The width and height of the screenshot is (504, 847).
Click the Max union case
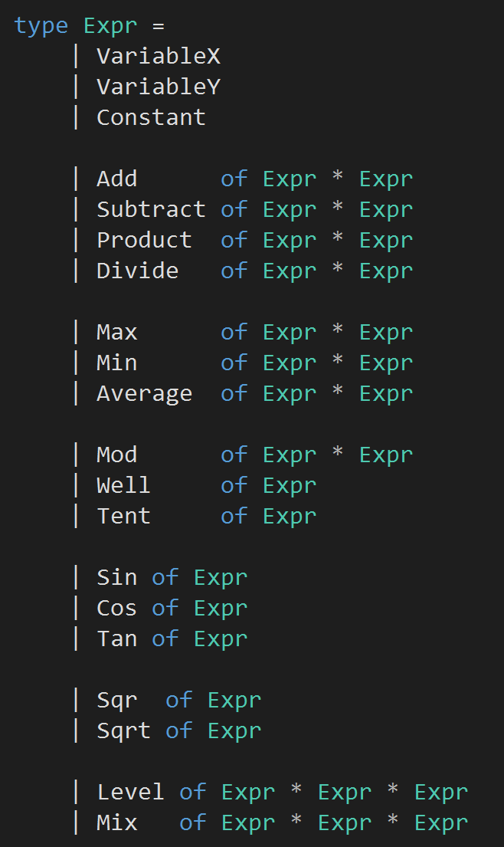(116, 332)
